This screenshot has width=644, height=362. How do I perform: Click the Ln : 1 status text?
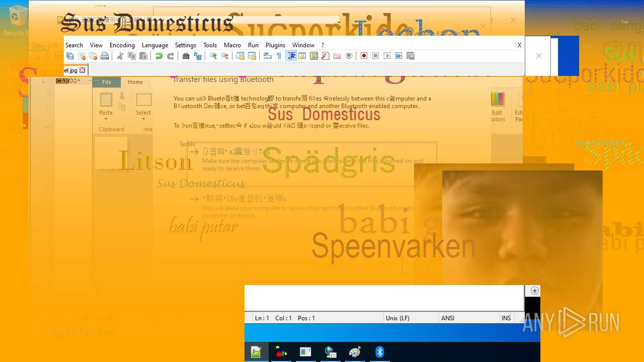coord(262,318)
